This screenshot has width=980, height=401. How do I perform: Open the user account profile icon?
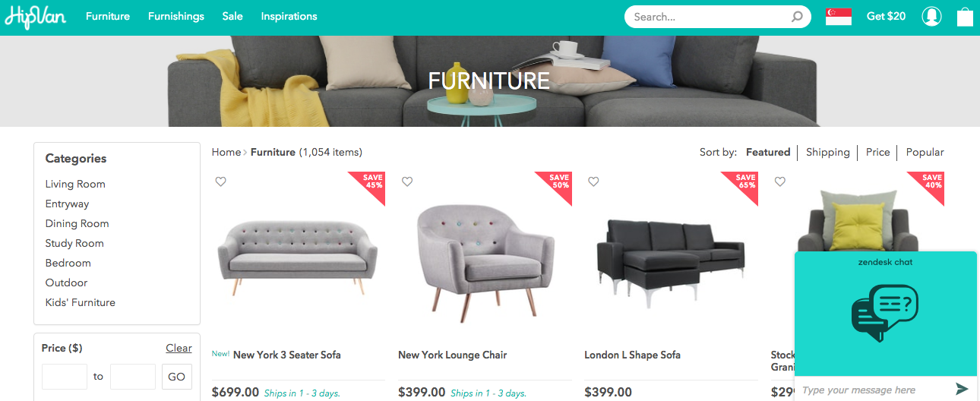pos(931,17)
